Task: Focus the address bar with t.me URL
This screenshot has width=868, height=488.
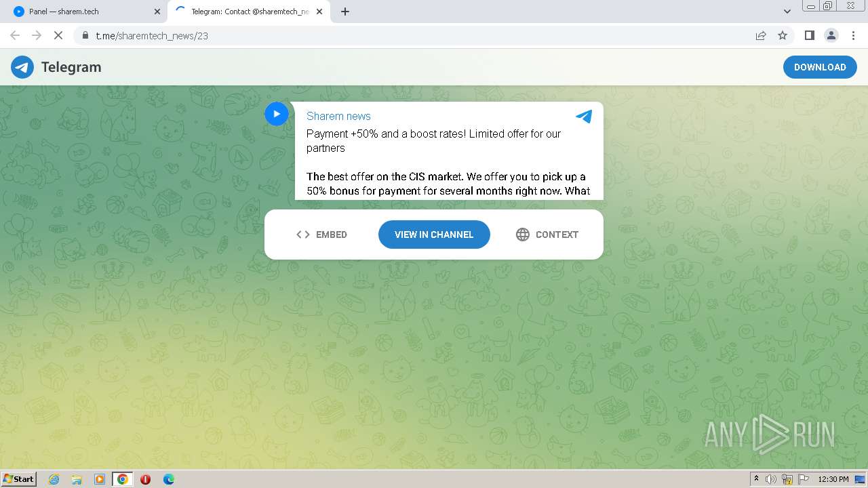Action: [x=420, y=35]
